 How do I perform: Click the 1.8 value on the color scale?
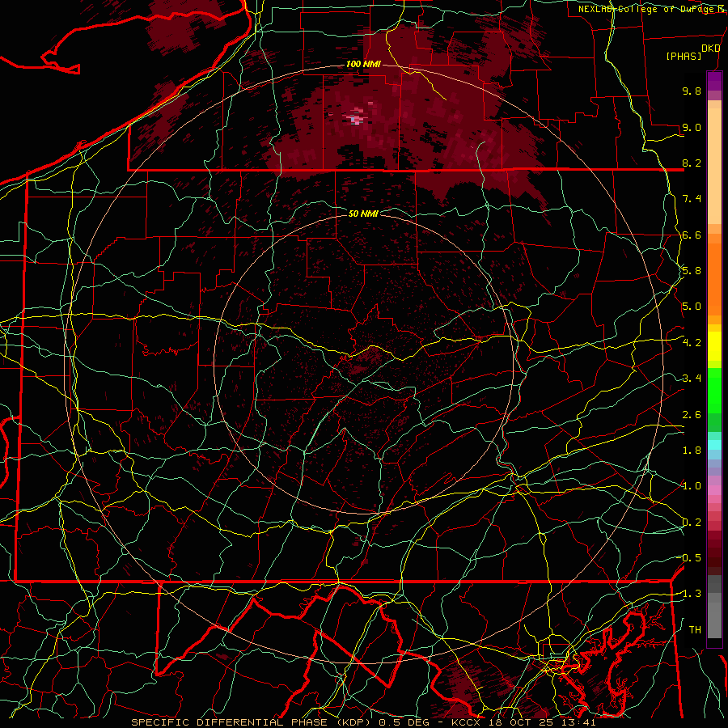692,451
